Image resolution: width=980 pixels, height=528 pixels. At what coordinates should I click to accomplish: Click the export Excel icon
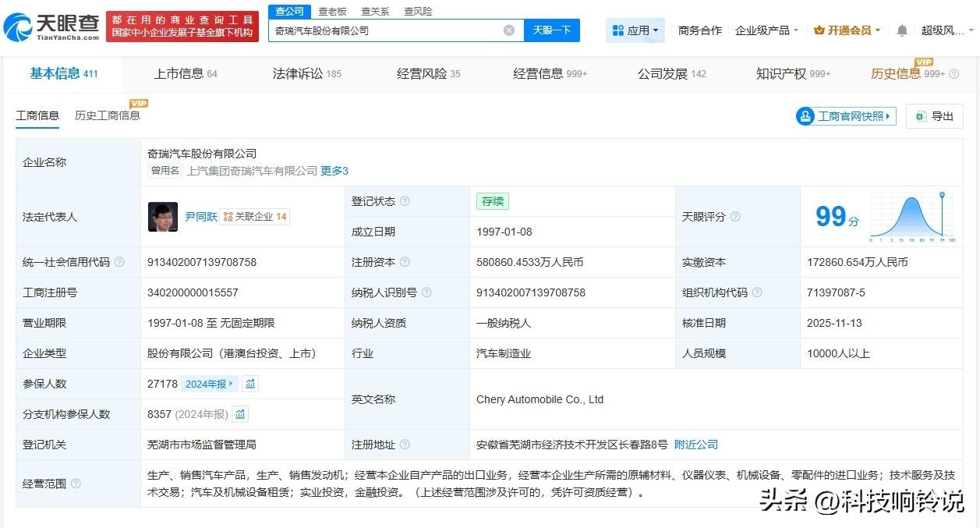[921, 116]
